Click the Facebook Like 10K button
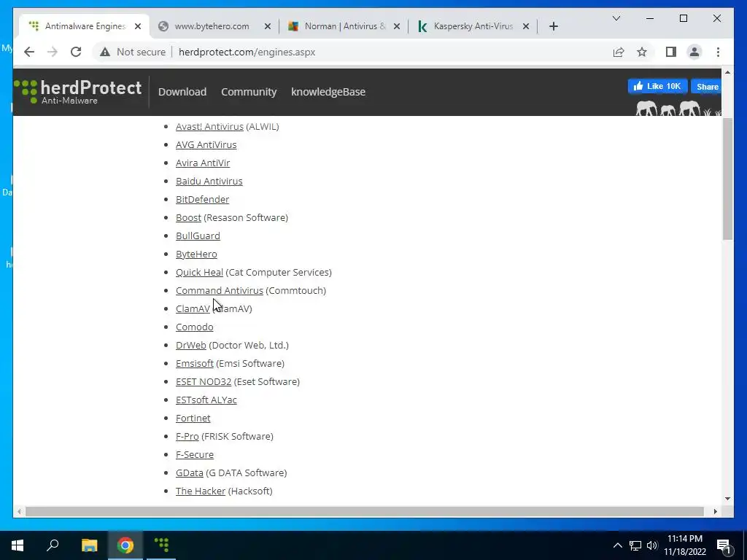The image size is (747, 560). point(657,86)
